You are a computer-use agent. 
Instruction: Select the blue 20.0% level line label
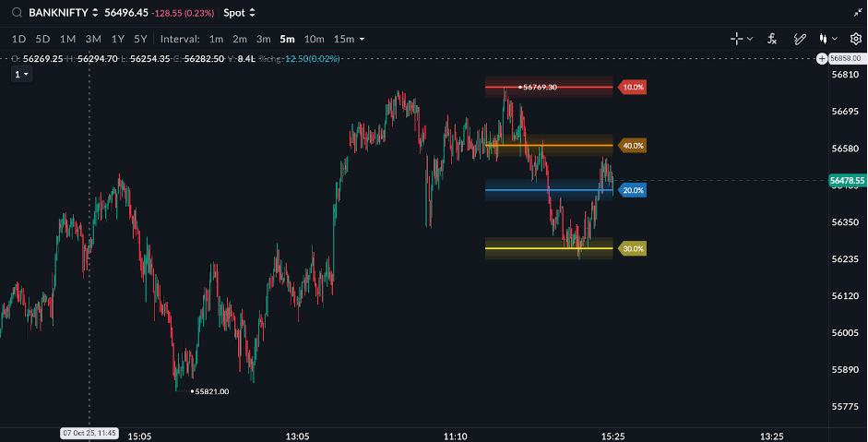coord(632,190)
